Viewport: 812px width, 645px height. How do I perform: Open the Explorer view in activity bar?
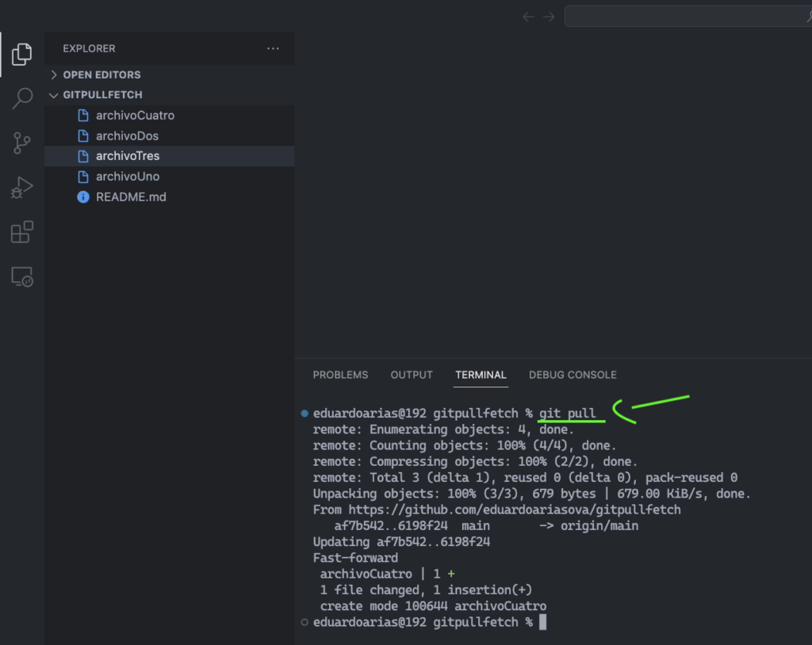pos(21,55)
